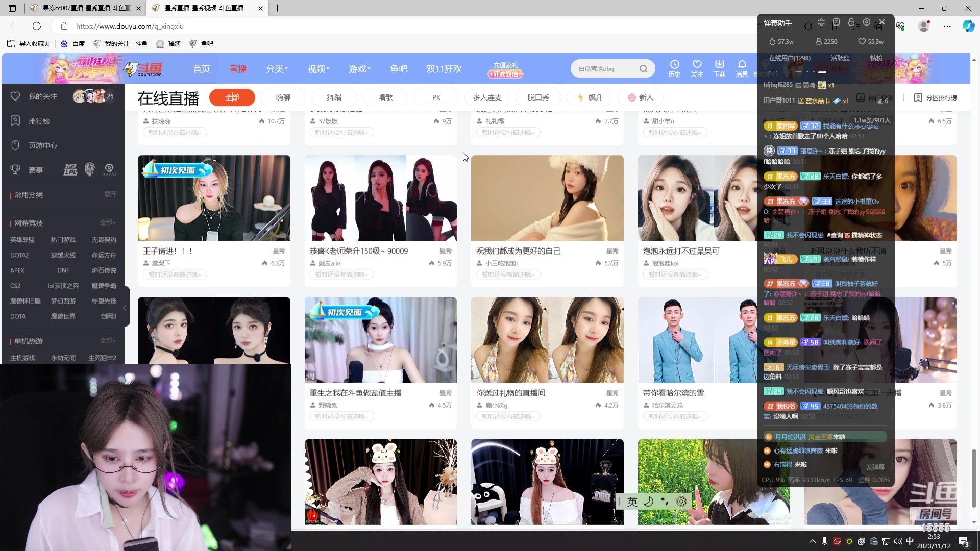
Task: Click the page vertical scrollbar thumb
Action: tap(974, 479)
